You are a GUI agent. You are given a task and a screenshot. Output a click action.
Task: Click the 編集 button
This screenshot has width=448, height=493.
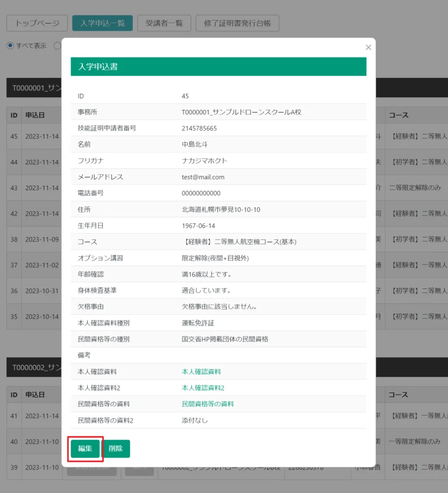pos(85,449)
